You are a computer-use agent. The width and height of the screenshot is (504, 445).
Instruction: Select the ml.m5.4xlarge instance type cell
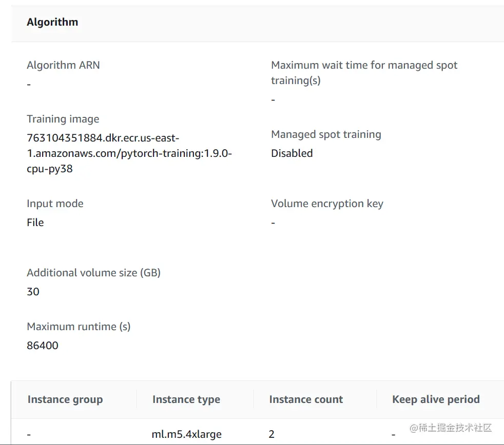point(187,434)
